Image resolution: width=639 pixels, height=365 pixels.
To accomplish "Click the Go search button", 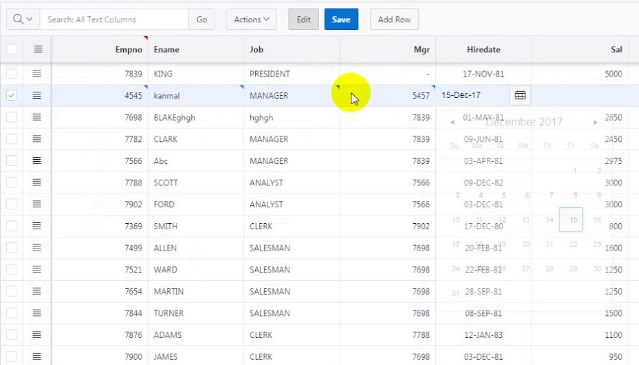I will tap(202, 19).
